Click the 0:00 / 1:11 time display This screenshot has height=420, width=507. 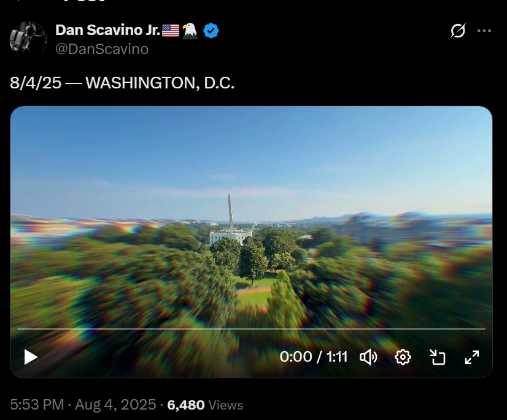pos(313,357)
